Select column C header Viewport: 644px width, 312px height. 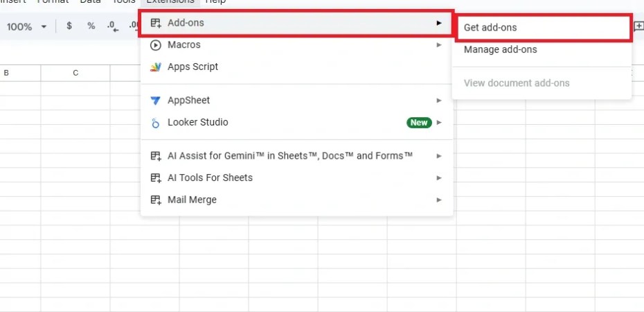tap(75, 73)
